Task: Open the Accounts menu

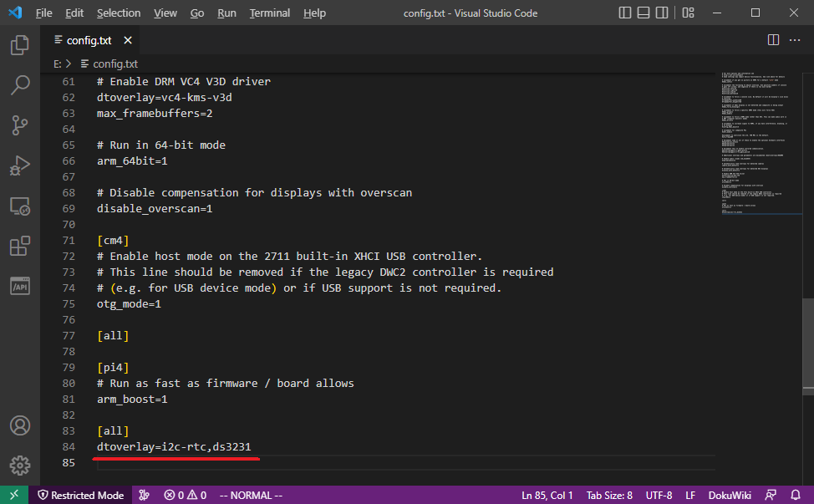Action: coord(20,425)
